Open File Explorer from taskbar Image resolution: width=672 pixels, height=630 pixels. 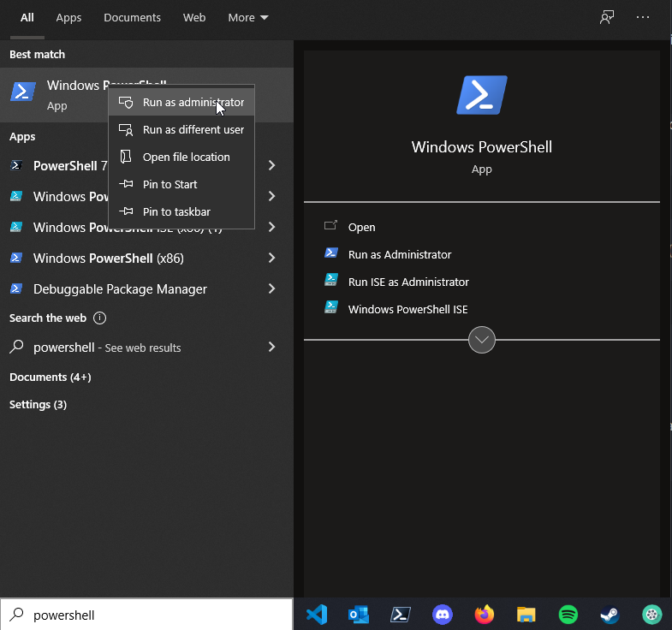coord(526,615)
